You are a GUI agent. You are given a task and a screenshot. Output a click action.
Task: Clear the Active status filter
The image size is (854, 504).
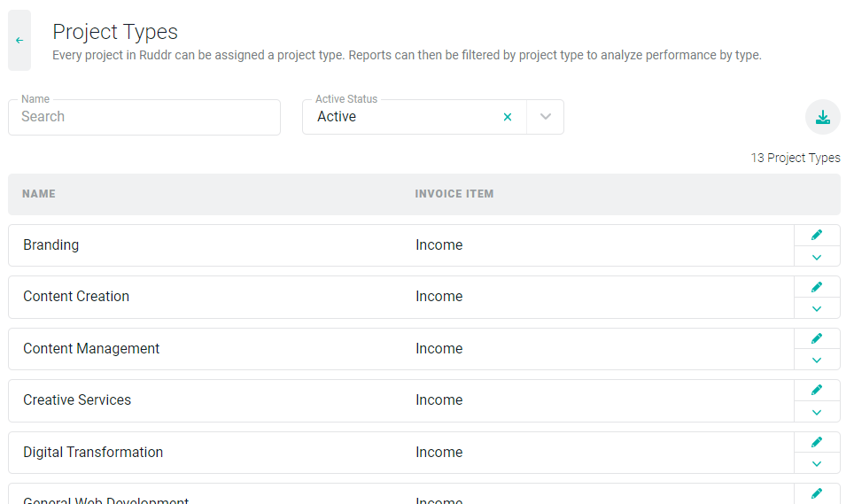coord(508,117)
